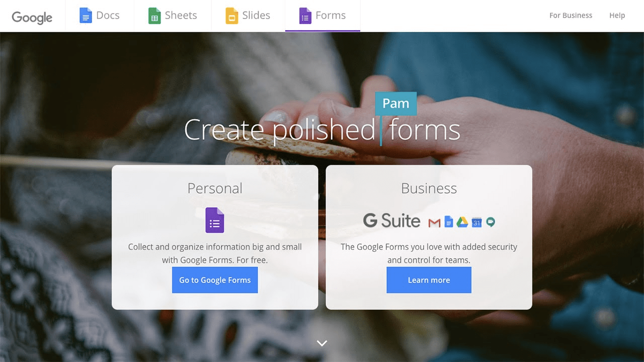644x362 pixels.
Task: Click the Go to Google Forms button
Action: point(215,280)
